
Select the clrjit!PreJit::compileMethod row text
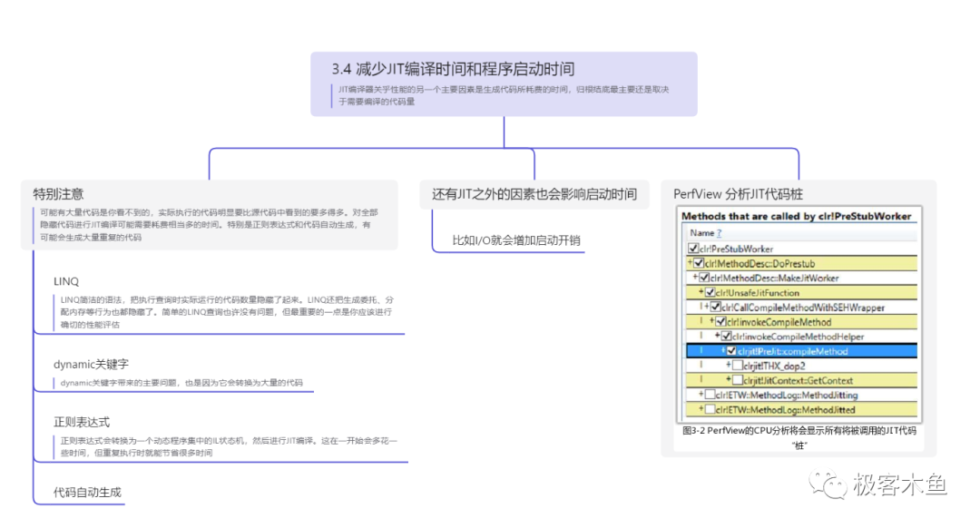point(792,351)
